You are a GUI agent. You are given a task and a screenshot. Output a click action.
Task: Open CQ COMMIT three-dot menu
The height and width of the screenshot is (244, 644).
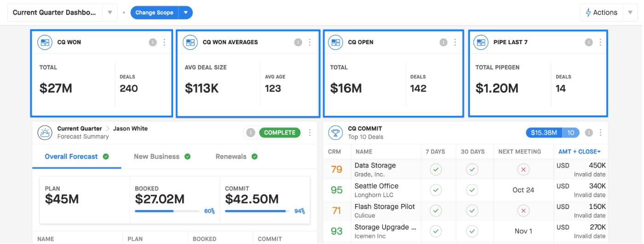pos(600,133)
